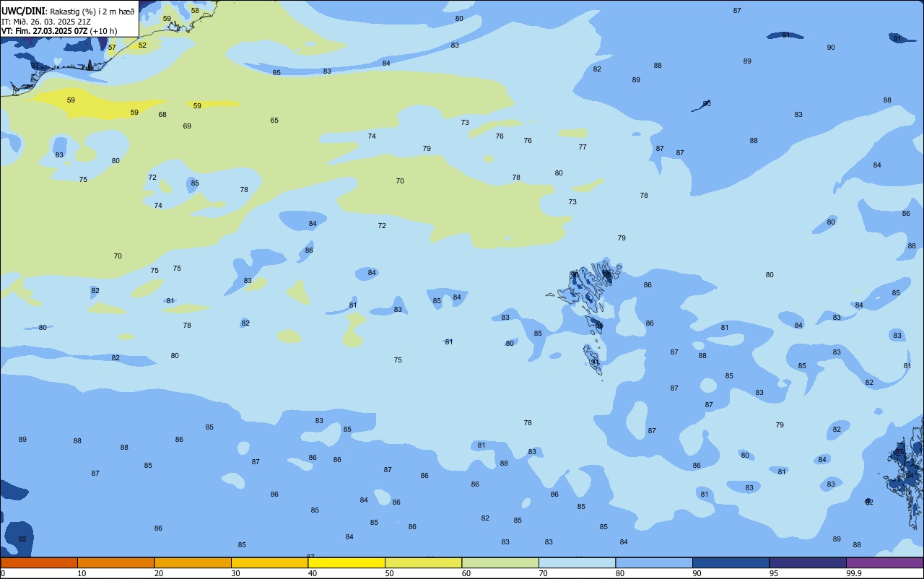Click the 50–60 yellow-green legend swatch
Image resolution: width=924 pixels, height=579 pixels.
(423, 562)
